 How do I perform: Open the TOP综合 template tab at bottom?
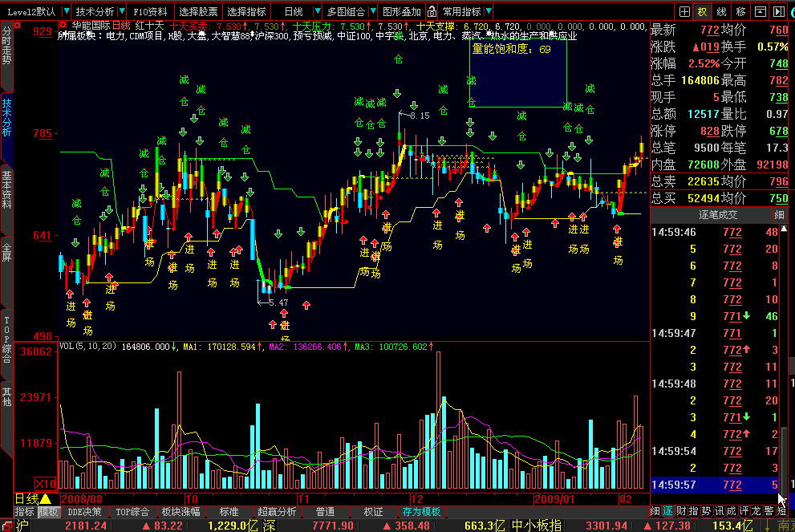132,512
